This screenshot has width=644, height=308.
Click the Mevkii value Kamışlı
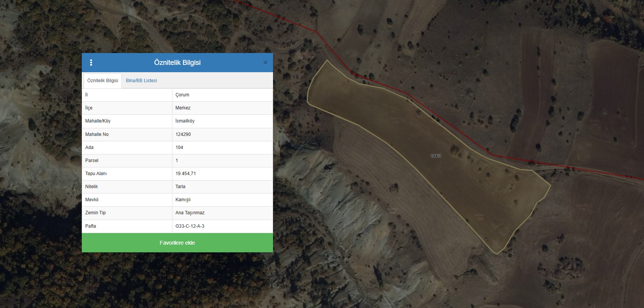[x=183, y=200]
